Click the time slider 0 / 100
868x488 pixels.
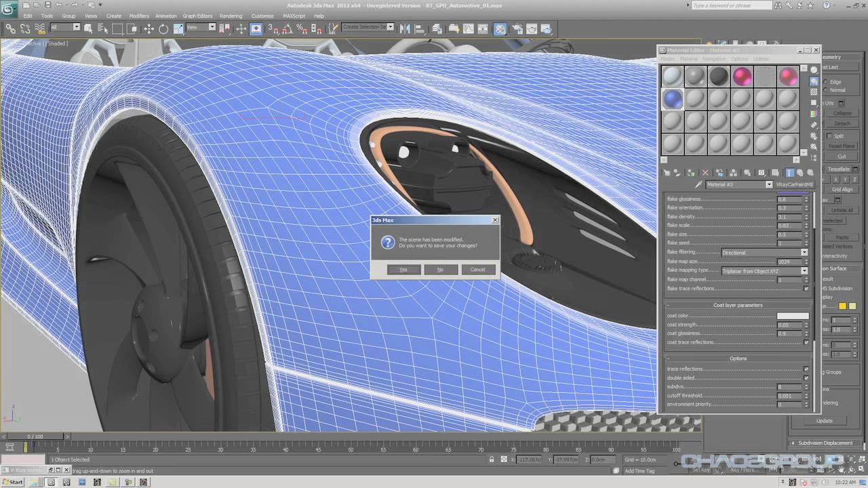click(x=35, y=436)
